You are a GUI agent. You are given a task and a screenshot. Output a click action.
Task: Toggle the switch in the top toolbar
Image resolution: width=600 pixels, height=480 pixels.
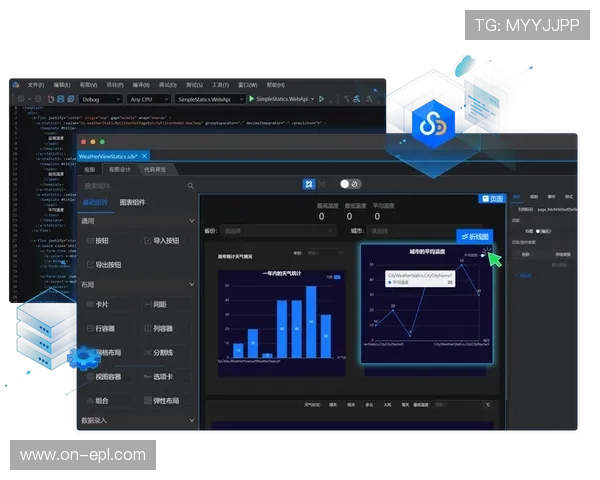(x=350, y=184)
